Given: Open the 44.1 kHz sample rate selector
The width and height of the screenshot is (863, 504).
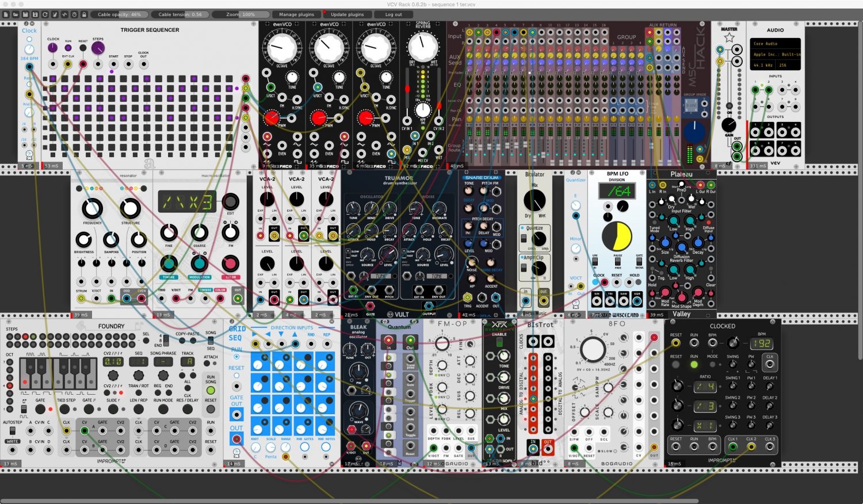Looking at the screenshot, I should click(x=763, y=65).
